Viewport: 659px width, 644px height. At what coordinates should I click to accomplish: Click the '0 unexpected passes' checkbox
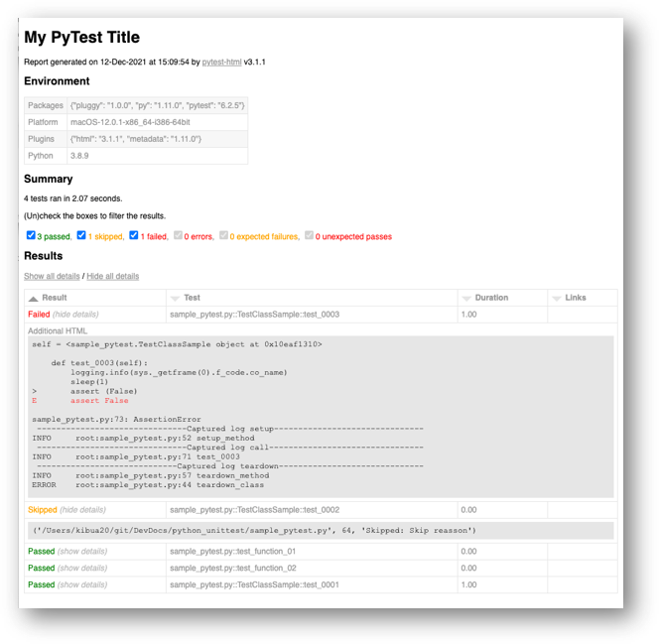(x=309, y=235)
